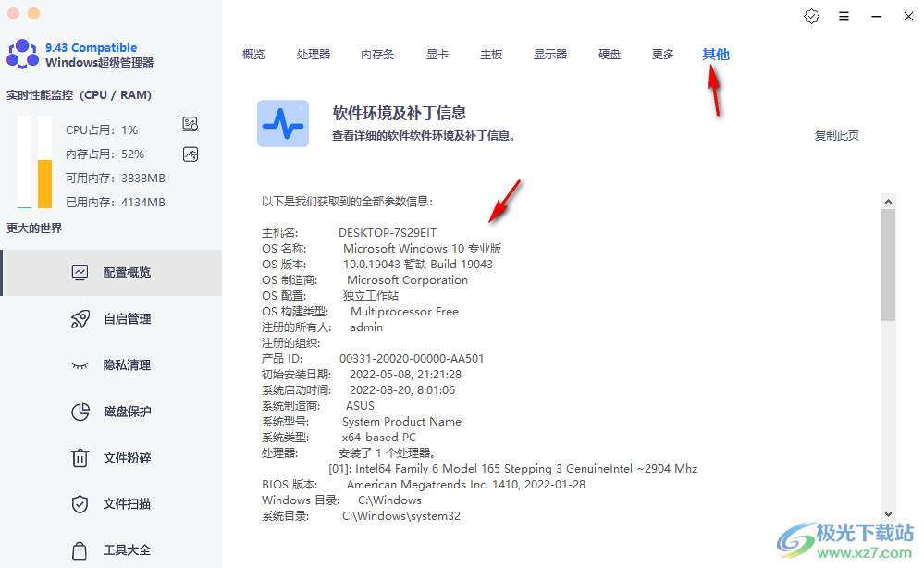The image size is (924, 568).
Task: Click the scrollbar up arrow
Action: tap(889, 202)
